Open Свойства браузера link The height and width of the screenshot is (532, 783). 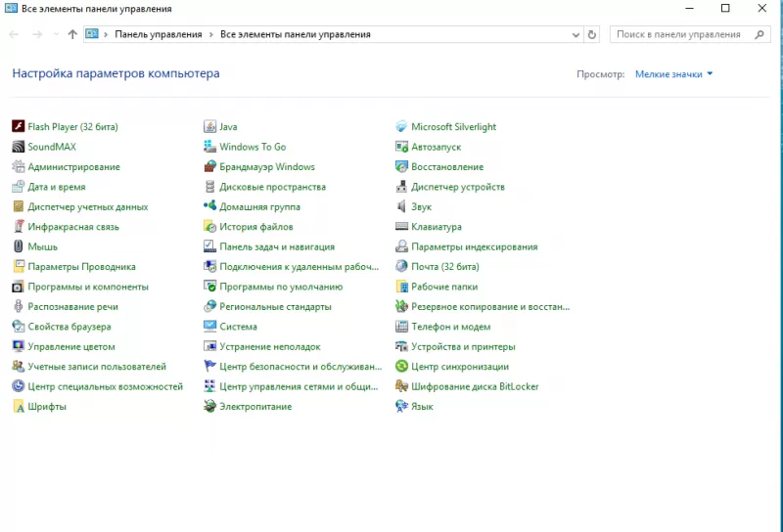(69, 327)
